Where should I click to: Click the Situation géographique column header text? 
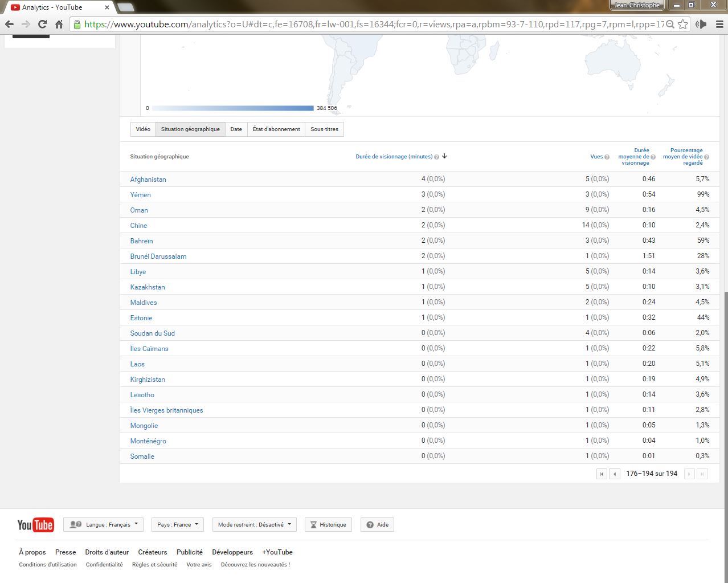(159, 157)
